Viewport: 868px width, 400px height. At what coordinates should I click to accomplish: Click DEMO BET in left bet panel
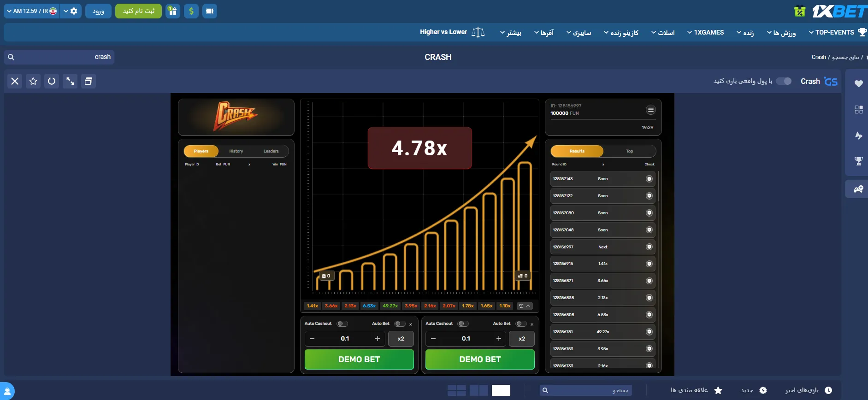pos(359,359)
